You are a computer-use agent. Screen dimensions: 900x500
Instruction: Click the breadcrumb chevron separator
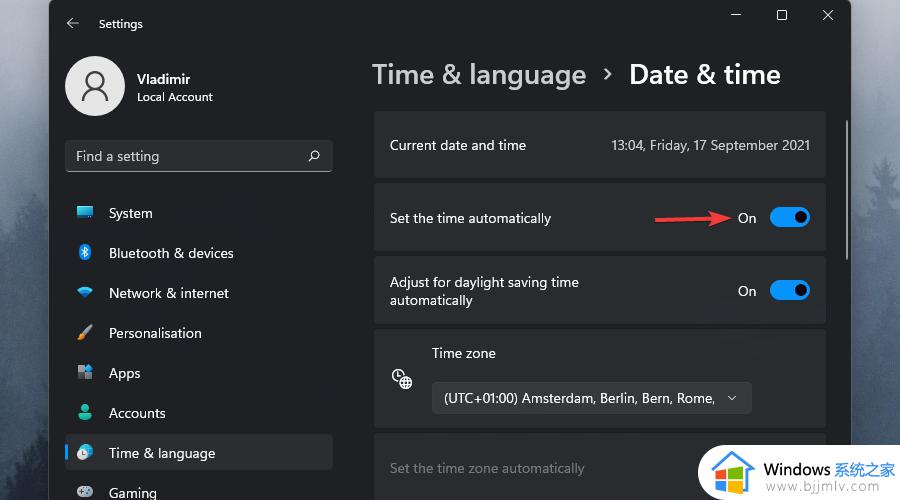[x=607, y=75]
